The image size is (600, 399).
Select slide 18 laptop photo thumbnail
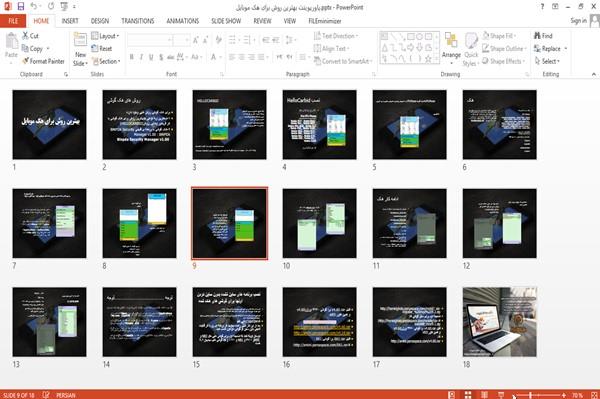(x=500, y=322)
